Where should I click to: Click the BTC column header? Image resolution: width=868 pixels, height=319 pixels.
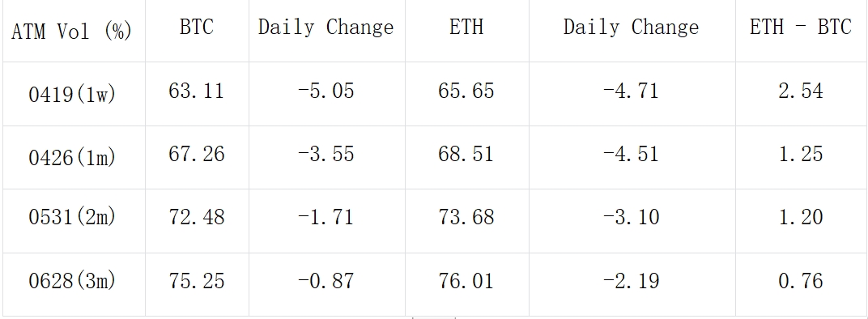pos(197,31)
